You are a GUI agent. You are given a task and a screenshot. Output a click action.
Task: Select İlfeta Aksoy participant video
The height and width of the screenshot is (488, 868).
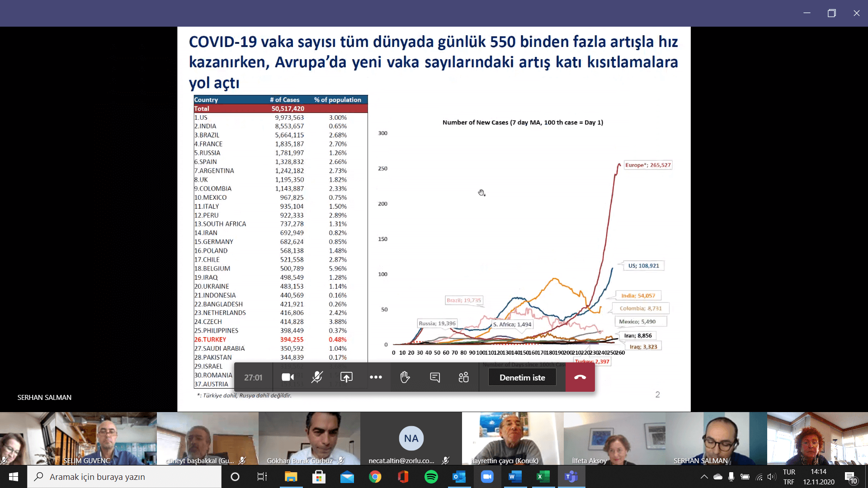pyautogui.click(x=614, y=438)
